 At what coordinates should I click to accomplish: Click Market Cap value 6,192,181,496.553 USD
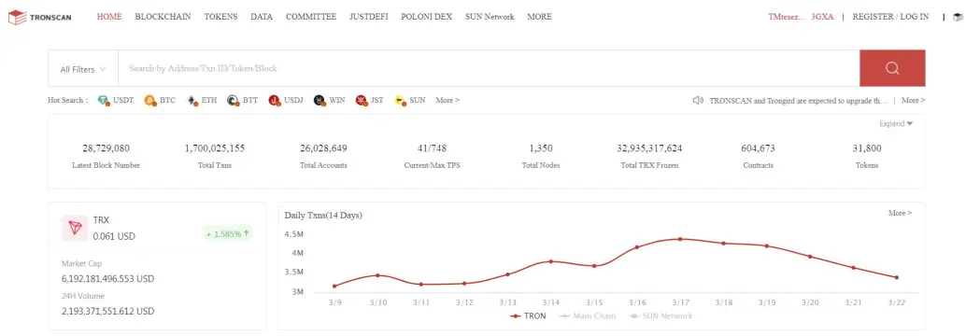coord(107,278)
